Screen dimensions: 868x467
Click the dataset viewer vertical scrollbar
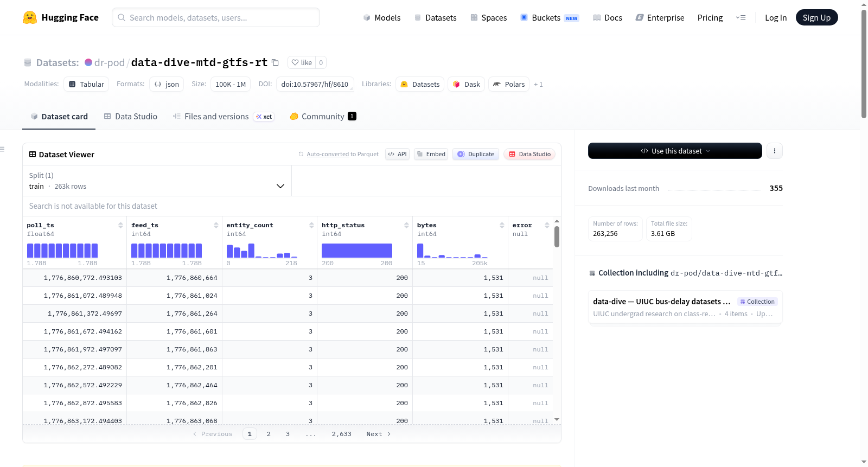click(x=557, y=237)
